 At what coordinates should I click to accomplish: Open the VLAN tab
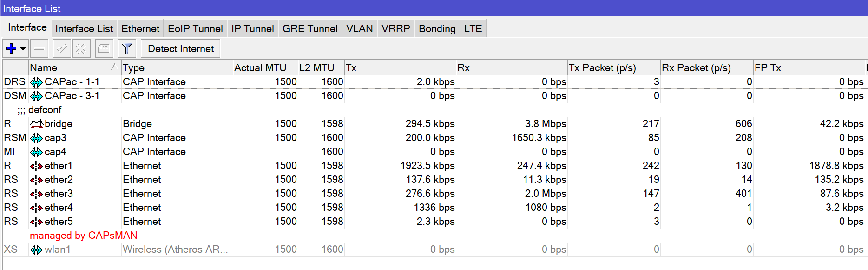359,28
